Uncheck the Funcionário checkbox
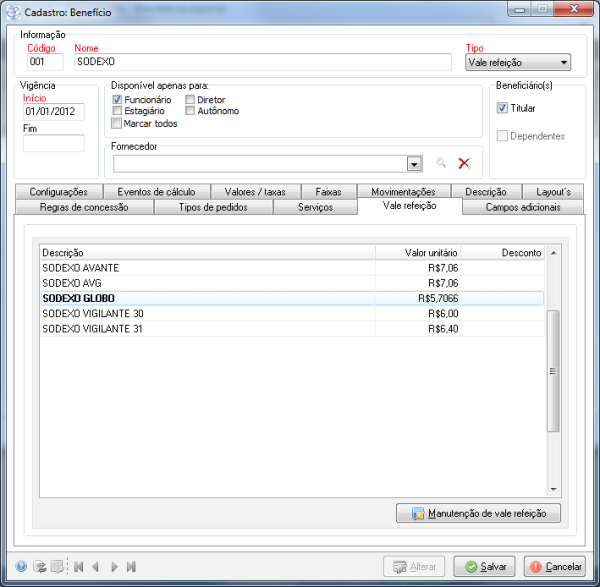The height and width of the screenshot is (587, 600). click(x=118, y=100)
